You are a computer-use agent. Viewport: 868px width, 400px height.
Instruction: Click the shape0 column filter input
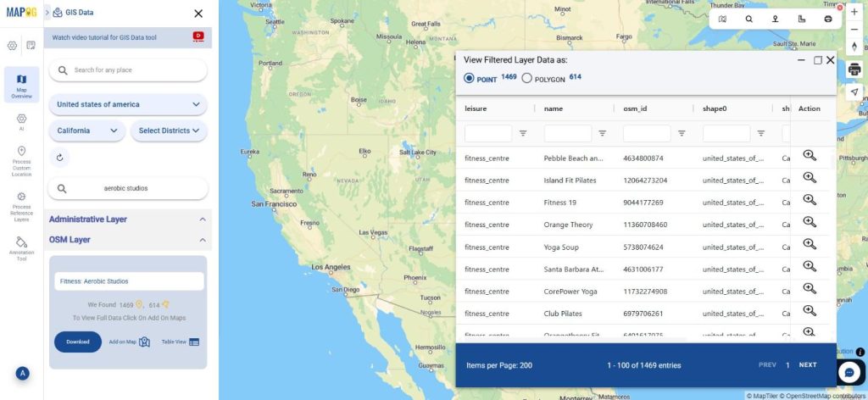(x=726, y=133)
